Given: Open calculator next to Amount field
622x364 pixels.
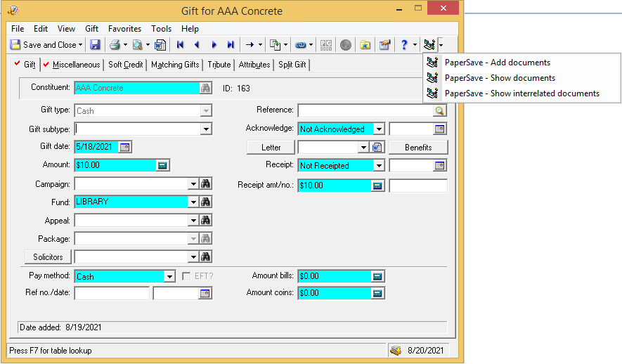Looking at the screenshot, I should tap(162, 165).
